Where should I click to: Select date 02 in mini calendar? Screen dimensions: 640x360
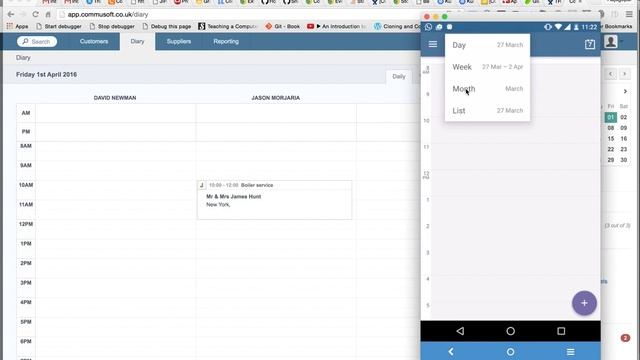(624, 117)
